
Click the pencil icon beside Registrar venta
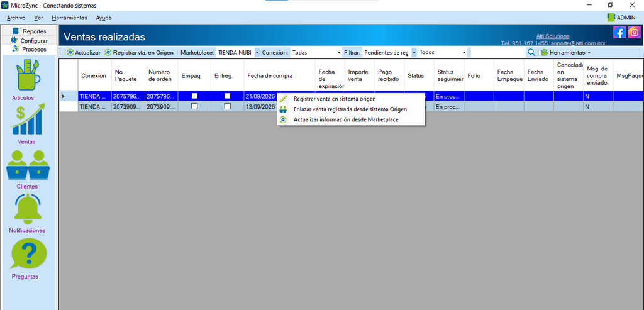click(x=283, y=99)
